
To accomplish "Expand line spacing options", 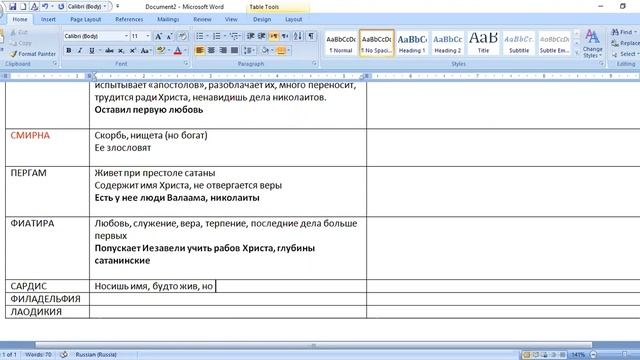I will pos(249,51).
